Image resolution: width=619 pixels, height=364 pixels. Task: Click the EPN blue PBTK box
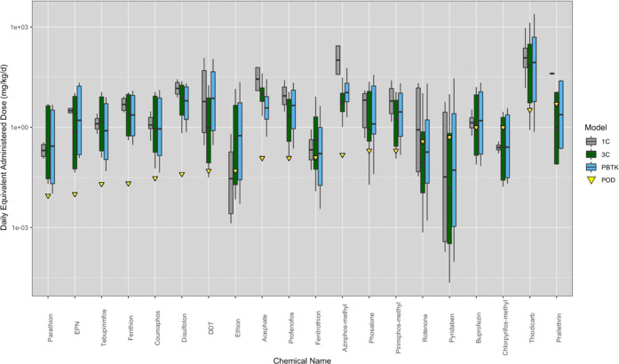point(79,120)
